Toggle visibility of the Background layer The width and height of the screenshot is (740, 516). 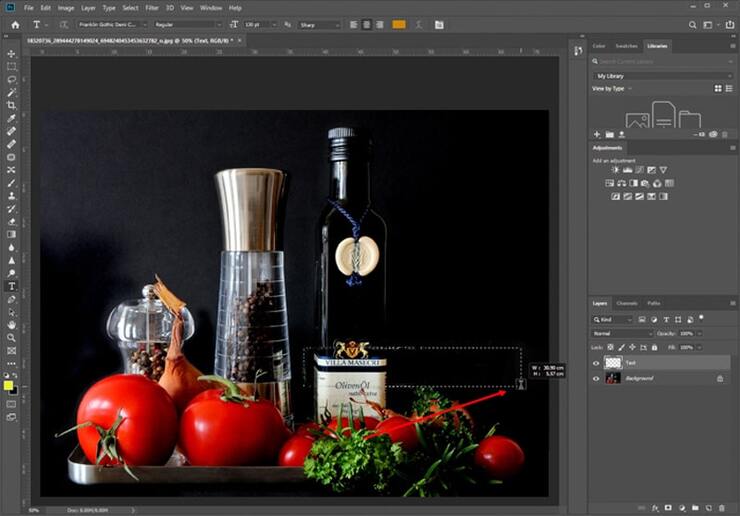(597, 379)
